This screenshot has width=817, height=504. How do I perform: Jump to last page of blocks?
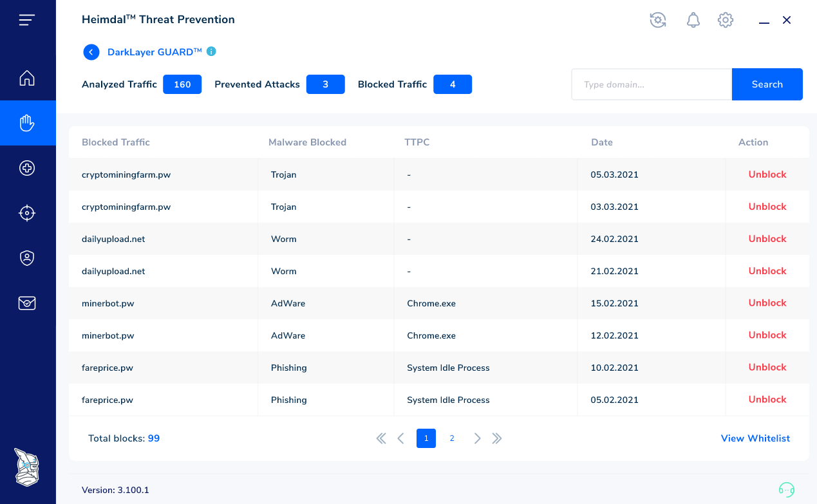coord(497,438)
